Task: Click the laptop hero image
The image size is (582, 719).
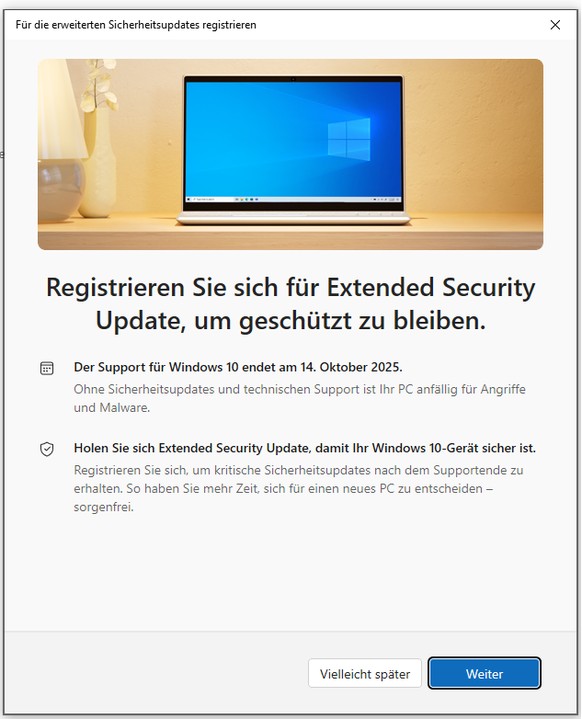Action: tap(290, 154)
